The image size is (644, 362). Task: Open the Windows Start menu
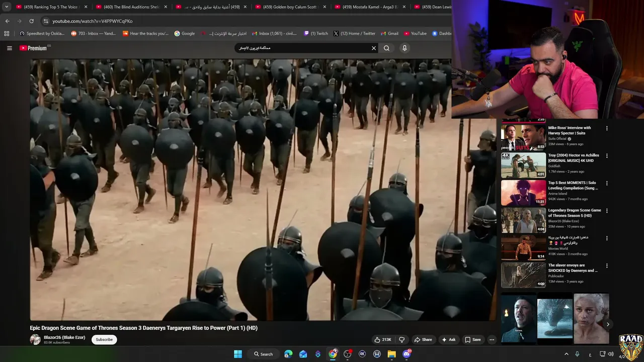click(x=238, y=354)
